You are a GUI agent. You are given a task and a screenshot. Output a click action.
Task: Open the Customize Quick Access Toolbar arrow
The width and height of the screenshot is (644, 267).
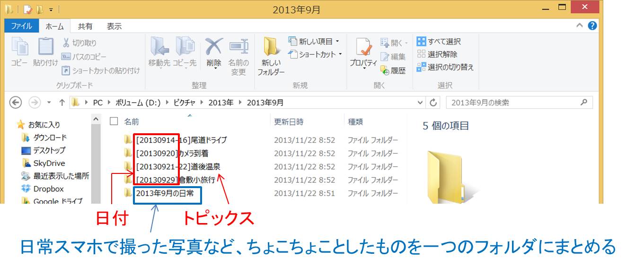(x=51, y=9)
